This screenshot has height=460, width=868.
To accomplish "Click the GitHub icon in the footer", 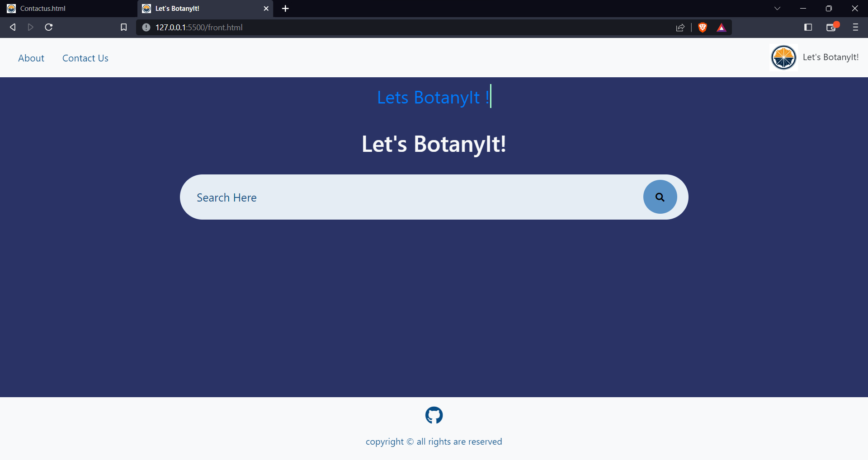I will click(434, 415).
